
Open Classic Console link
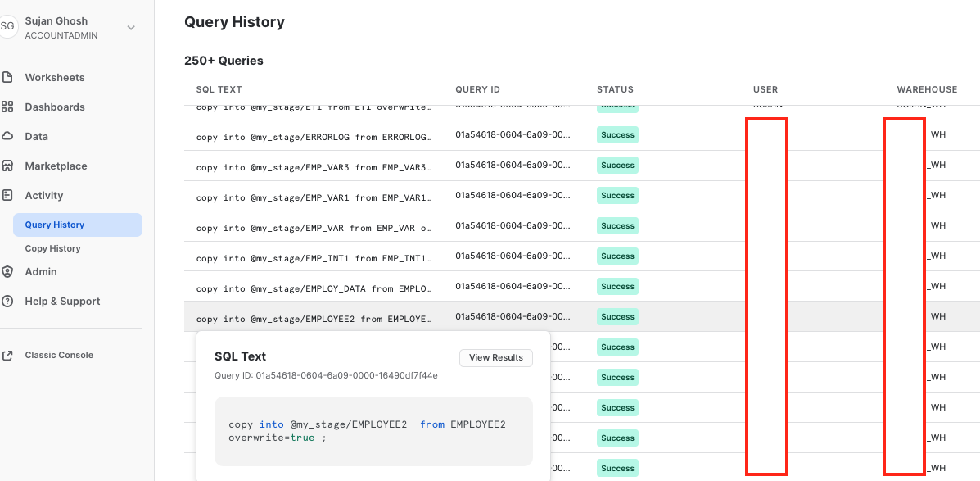59,356
